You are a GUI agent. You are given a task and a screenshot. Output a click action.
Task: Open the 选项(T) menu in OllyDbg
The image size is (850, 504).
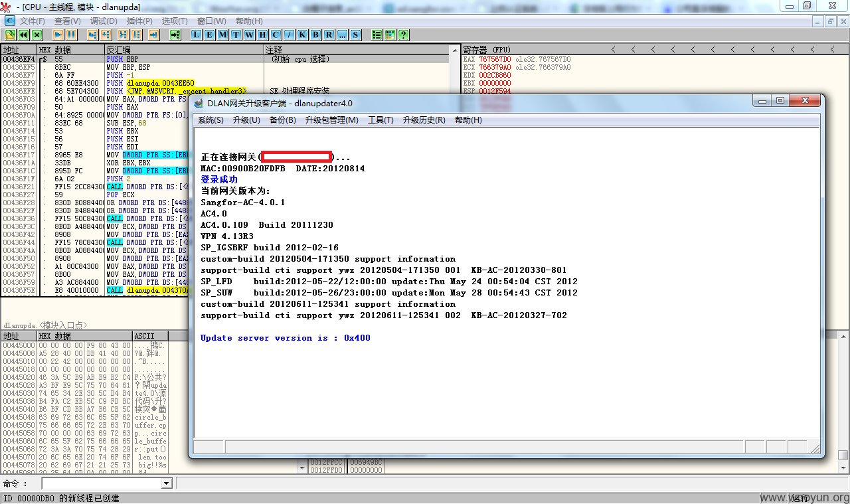[175, 21]
